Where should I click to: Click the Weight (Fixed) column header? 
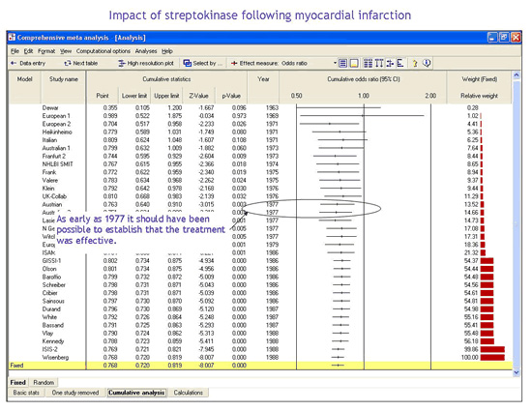click(x=480, y=79)
